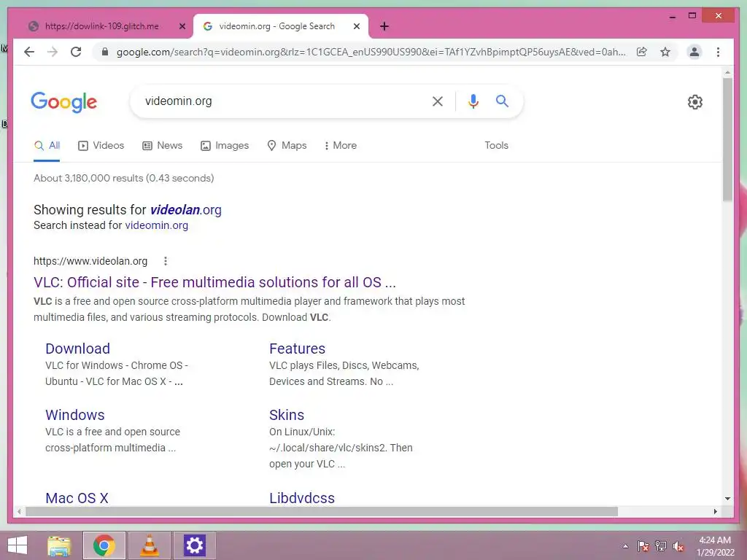
Task: Open a new browser tab
Action: (384, 26)
